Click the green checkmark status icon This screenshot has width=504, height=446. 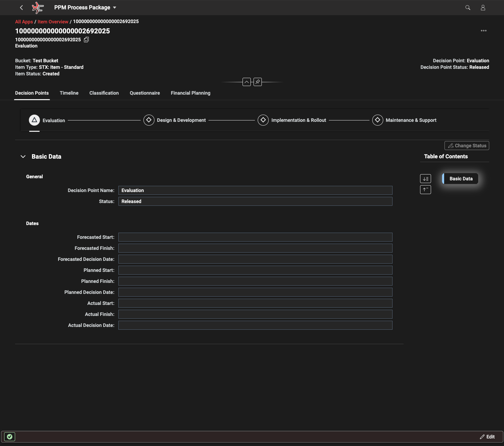point(10,437)
